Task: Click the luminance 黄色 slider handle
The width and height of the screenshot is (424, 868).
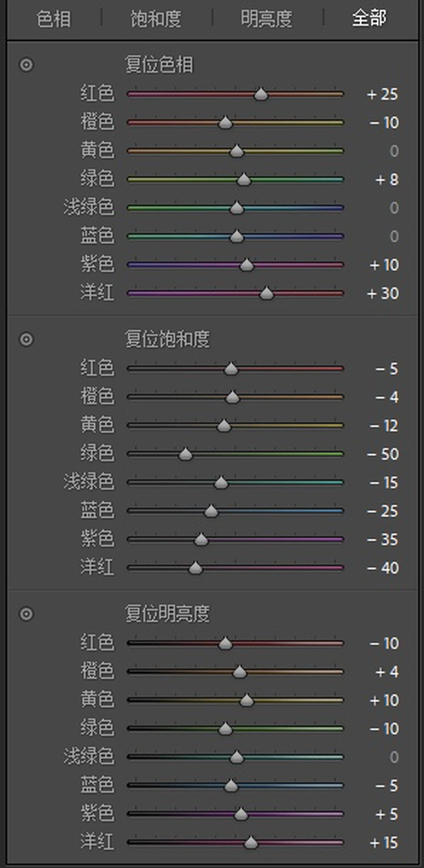Action: [x=247, y=700]
